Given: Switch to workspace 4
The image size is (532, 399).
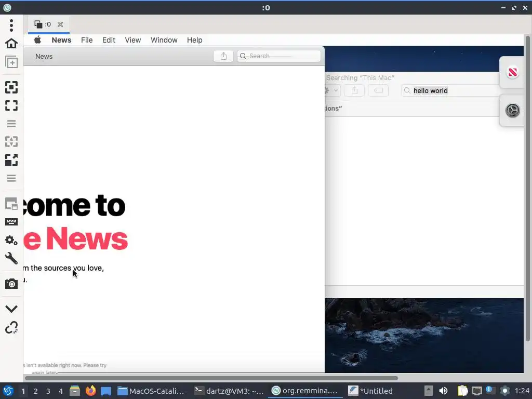Looking at the screenshot, I should coord(61,391).
